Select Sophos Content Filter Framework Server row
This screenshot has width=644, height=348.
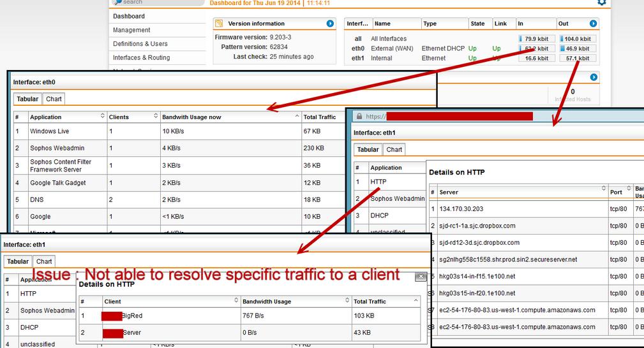coord(179,165)
